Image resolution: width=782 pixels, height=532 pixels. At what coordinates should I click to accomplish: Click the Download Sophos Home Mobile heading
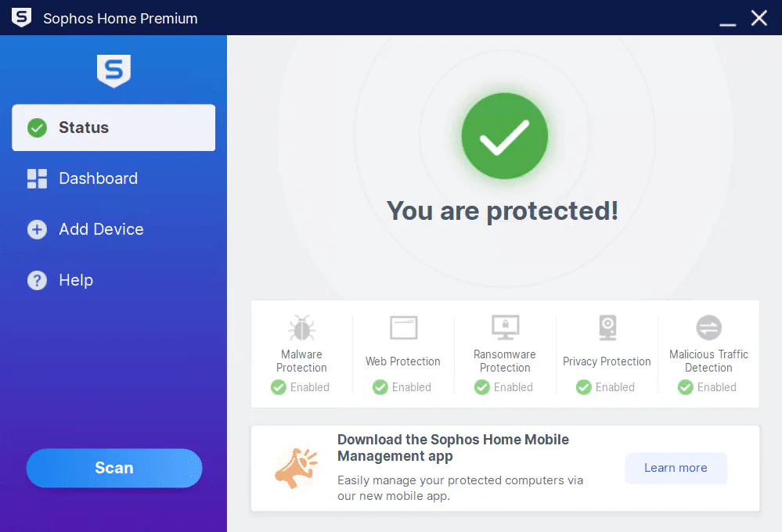point(453,448)
